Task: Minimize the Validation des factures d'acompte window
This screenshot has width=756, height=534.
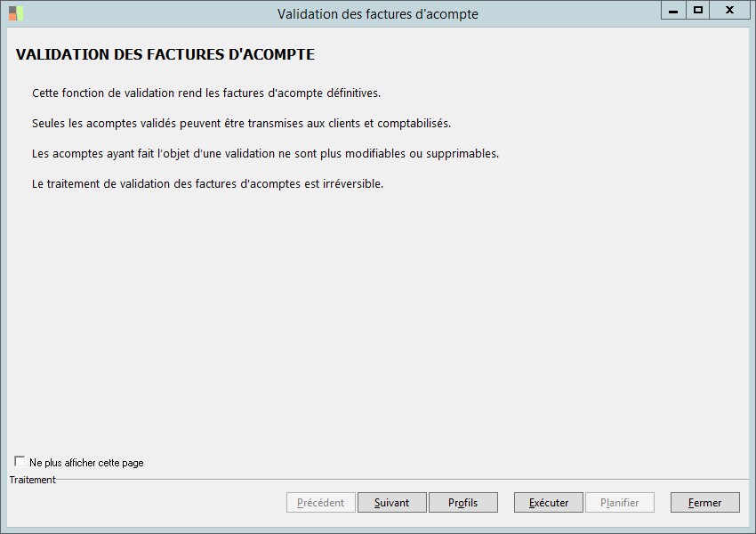Action: [673, 11]
